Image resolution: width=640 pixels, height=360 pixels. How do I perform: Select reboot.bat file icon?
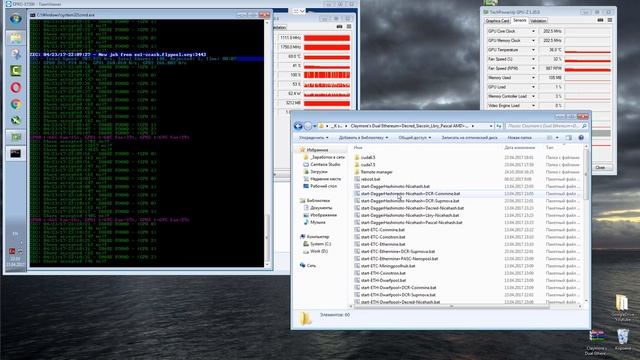357,179
